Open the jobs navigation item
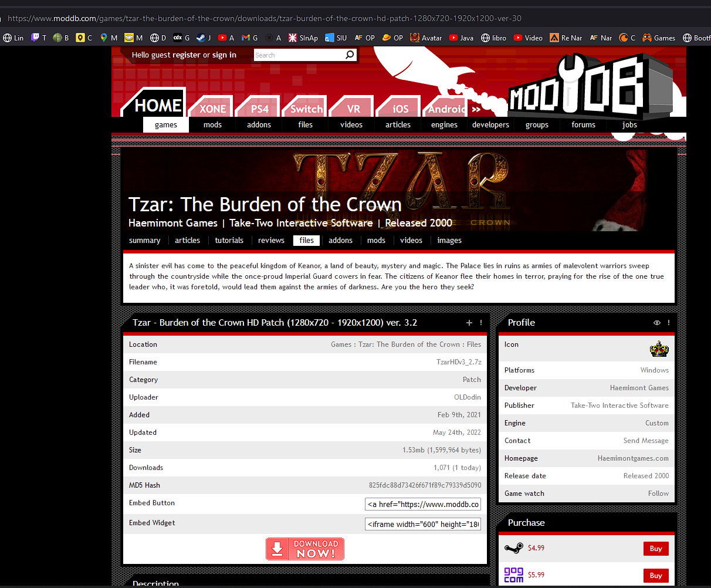 (x=629, y=124)
